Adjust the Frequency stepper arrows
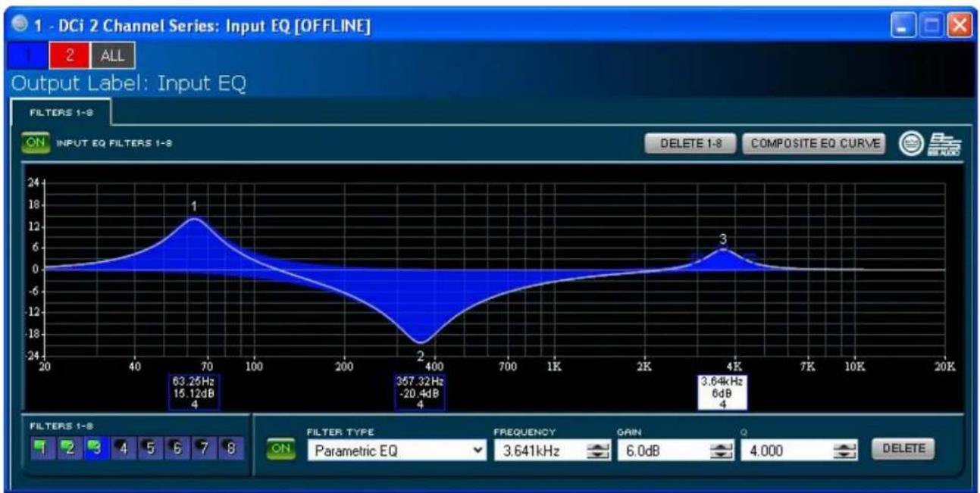This screenshot has width=980, height=493. coord(600,451)
